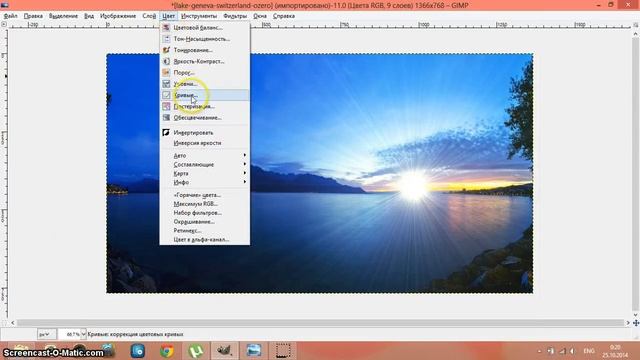Click the volume icon in system tray
Image resolution: width=640 pixels, height=360 pixels.
point(572,351)
